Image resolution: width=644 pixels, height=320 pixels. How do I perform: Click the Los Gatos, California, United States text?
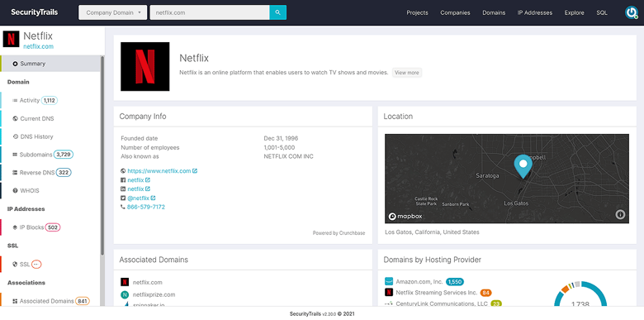(432, 232)
